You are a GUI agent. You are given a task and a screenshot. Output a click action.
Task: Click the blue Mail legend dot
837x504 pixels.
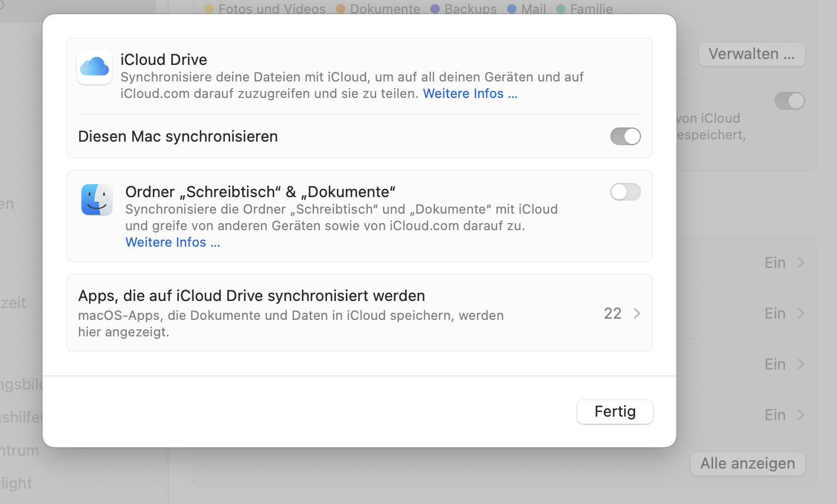[512, 9]
